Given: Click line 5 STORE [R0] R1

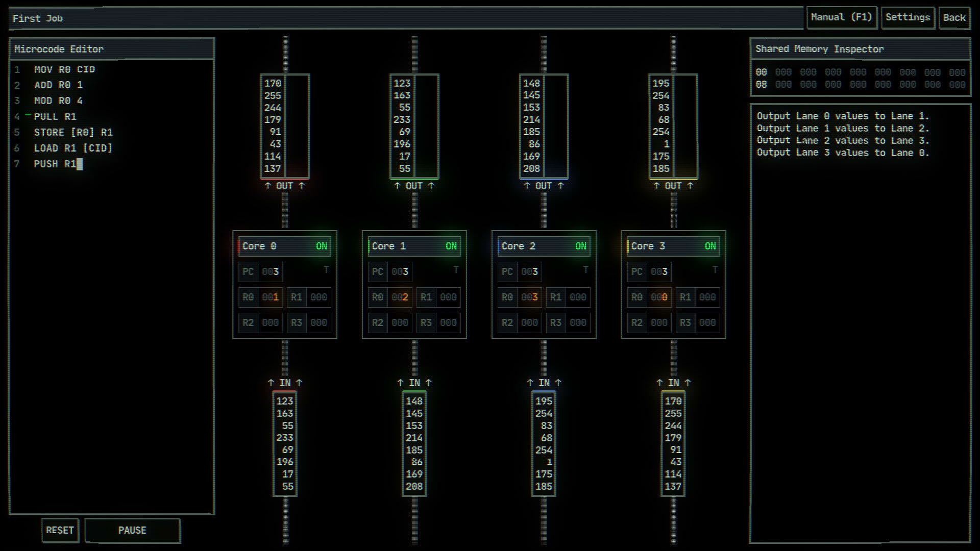Looking at the screenshot, I should pos(73,133).
